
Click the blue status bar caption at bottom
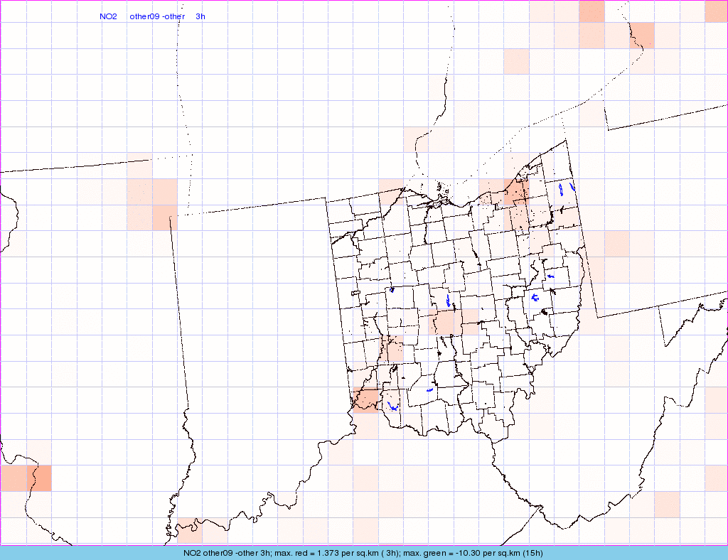[x=363, y=553]
